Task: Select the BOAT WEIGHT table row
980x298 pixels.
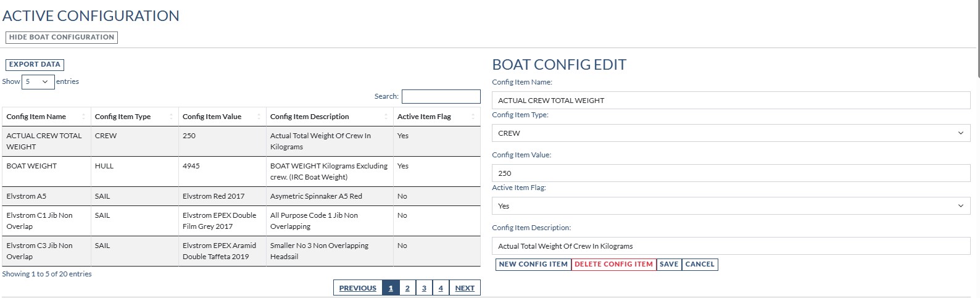Action: [x=241, y=172]
